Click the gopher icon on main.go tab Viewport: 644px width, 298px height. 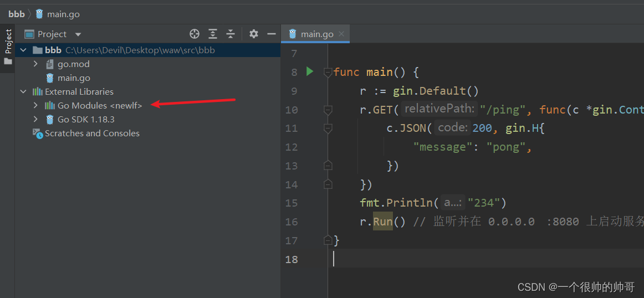(293, 34)
